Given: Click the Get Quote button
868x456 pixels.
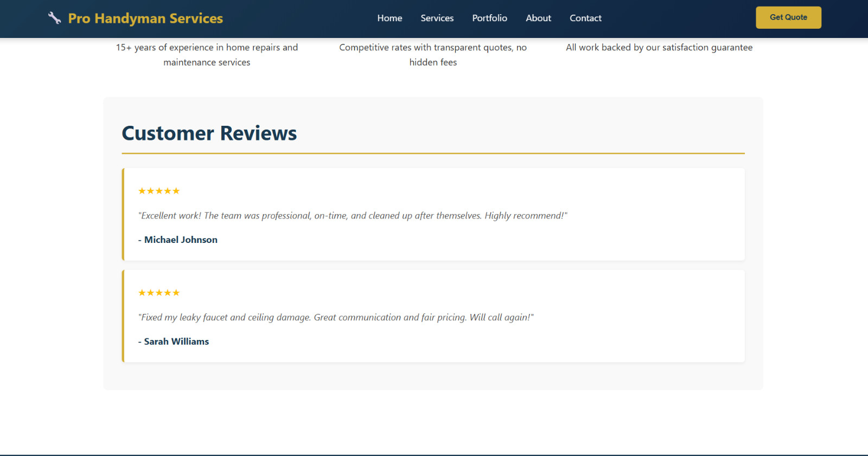Looking at the screenshot, I should click(788, 17).
